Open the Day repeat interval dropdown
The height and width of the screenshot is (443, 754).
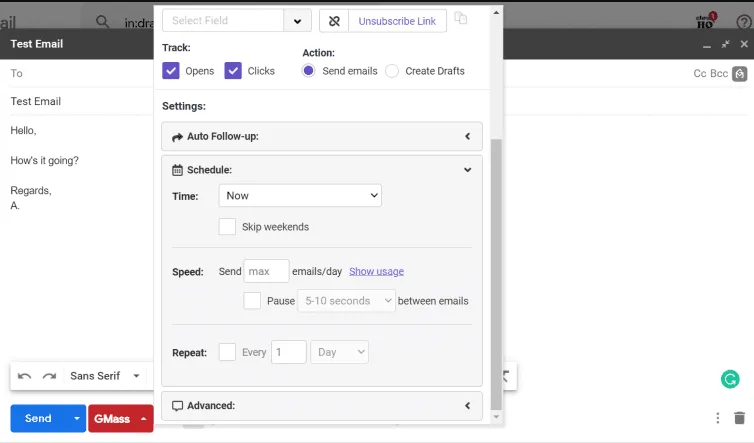[x=339, y=352]
